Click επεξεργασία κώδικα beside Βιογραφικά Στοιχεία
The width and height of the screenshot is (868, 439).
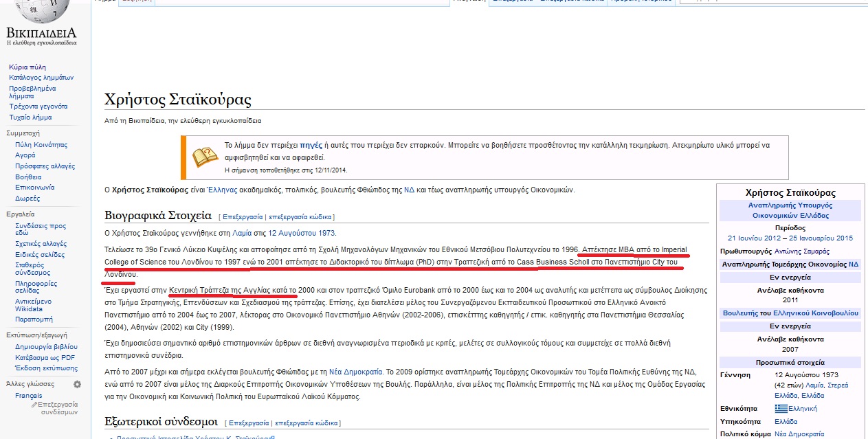[x=299, y=216]
